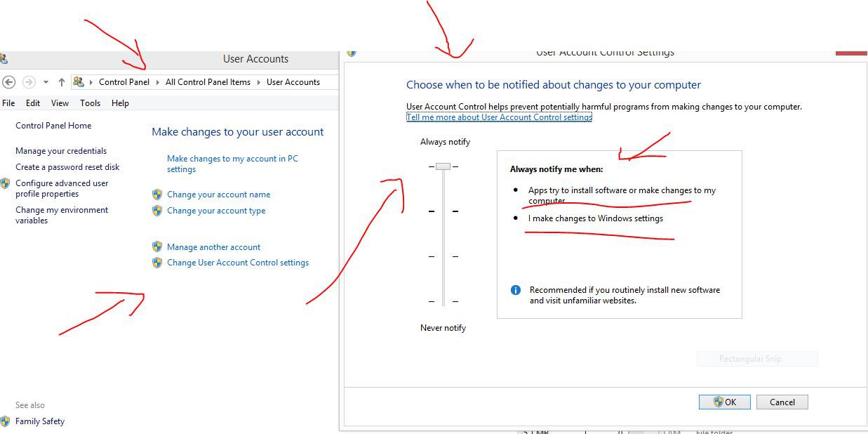The width and height of the screenshot is (868, 434).
Task: Click Control Panel in the address breadcrumb
Action: [124, 82]
